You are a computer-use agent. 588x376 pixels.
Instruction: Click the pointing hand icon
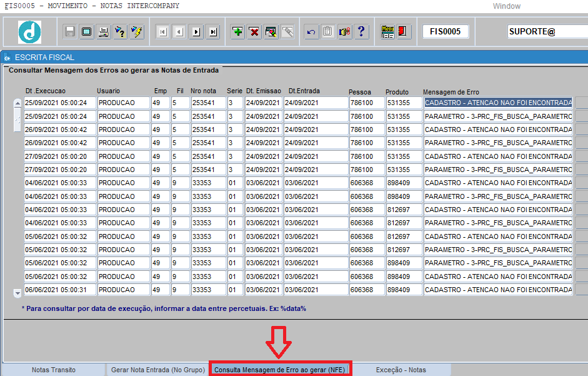click(345, 32)
